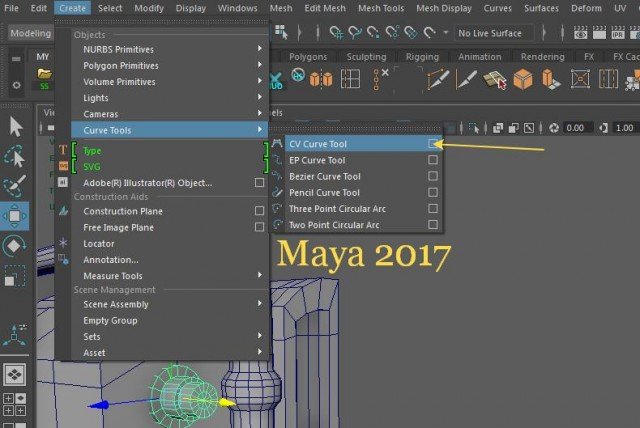This screenshot has height=428, width=640.
Task: Expand Scene Assembly submenu
Action: (260, 304)
